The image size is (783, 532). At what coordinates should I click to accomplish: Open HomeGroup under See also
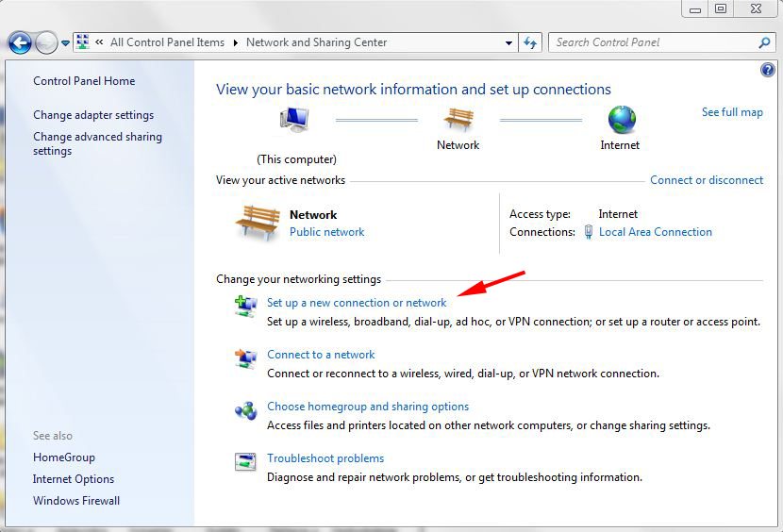[64, 457]
